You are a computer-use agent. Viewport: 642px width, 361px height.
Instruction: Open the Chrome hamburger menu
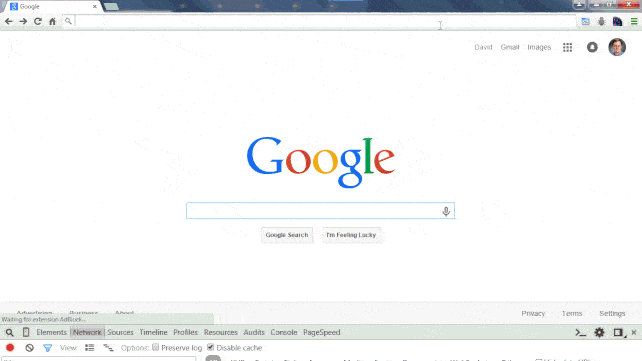[x=634, y=21]
